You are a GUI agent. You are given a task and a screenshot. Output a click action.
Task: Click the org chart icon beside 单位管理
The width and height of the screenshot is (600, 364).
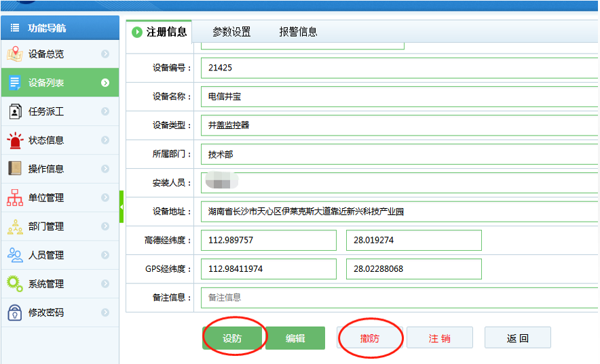click(x=14, y=198)
